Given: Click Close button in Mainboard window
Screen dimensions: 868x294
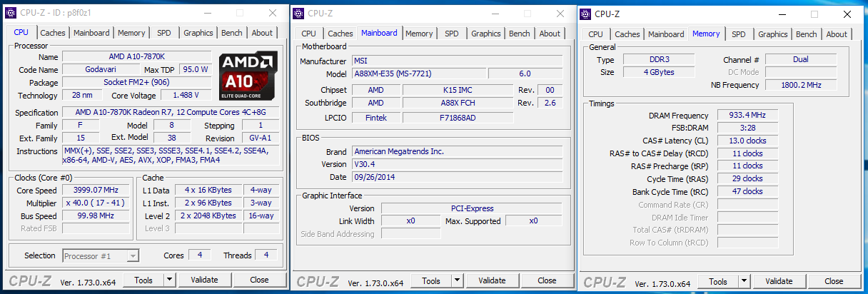Looking at the screenshot, I should click(x=547, y=280).
